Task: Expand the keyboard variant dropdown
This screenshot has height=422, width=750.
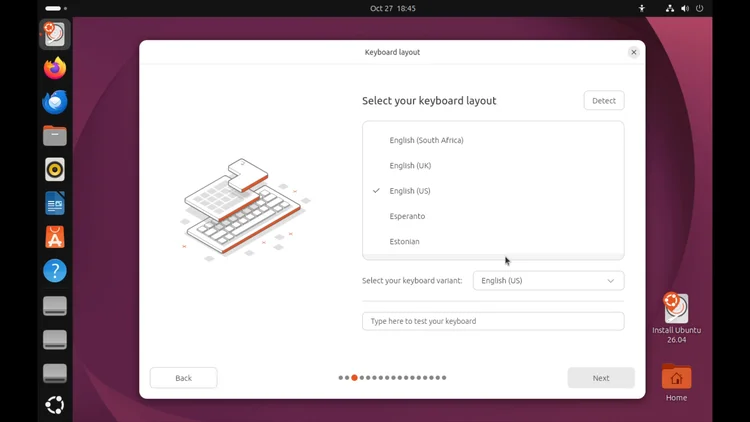Action: (548, 281)
